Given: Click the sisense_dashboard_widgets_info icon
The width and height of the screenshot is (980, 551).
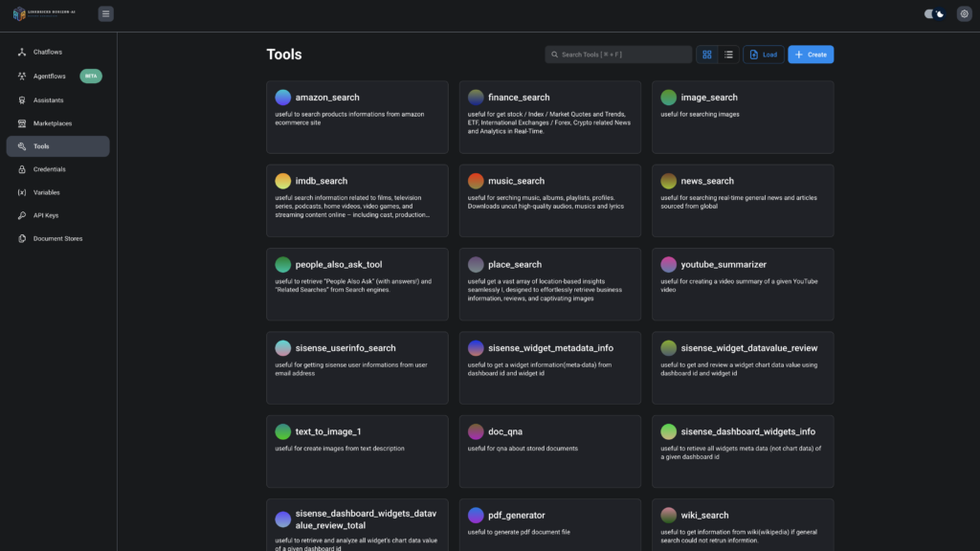Looking at the screenshot, I should point(669,431).
